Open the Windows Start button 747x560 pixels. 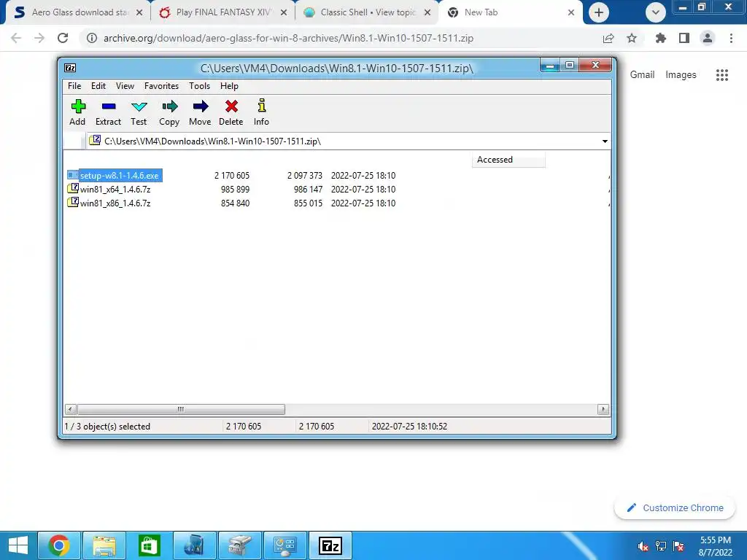click(18, 545)
